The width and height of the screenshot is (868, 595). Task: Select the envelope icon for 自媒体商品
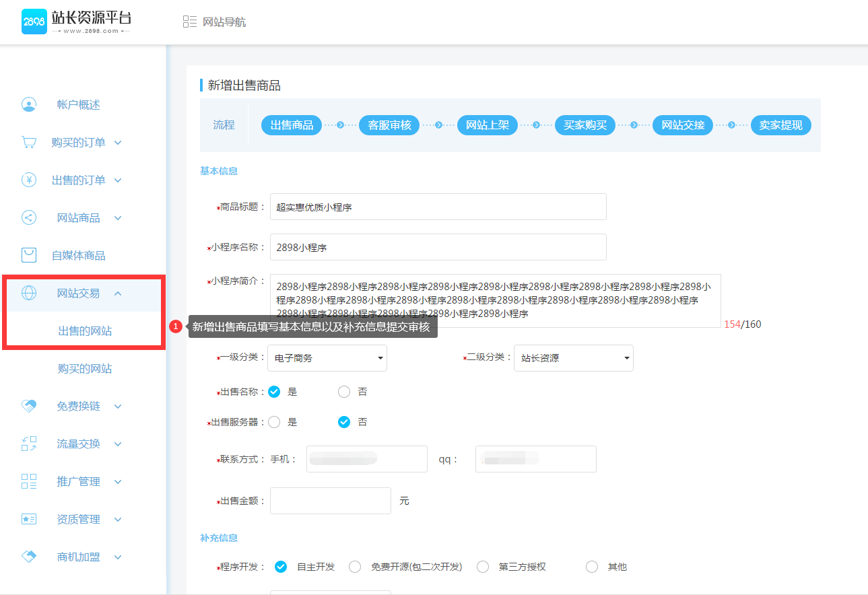point(28,255)
